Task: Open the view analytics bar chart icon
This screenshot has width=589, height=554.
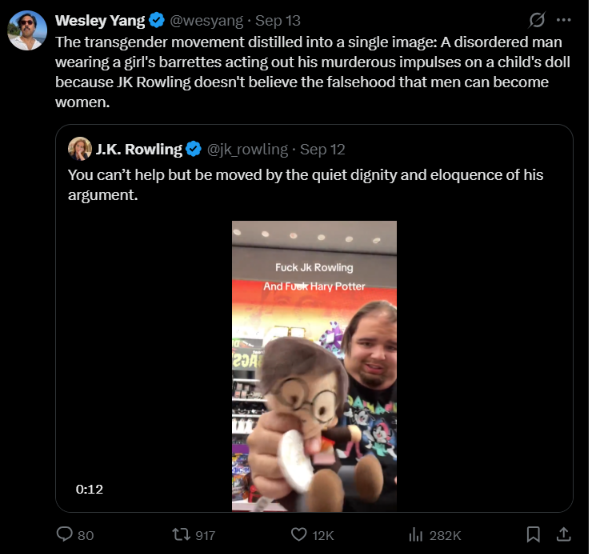Action: [415, 534]
